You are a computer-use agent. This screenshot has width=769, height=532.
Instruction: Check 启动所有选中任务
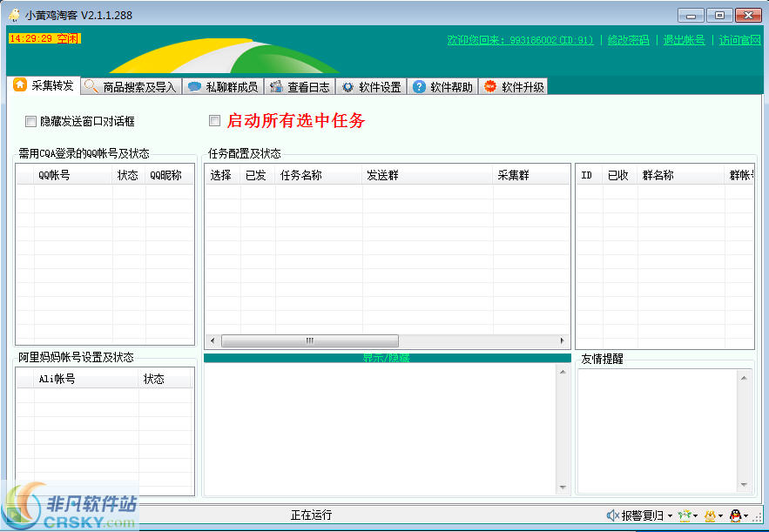coord(214,120)
